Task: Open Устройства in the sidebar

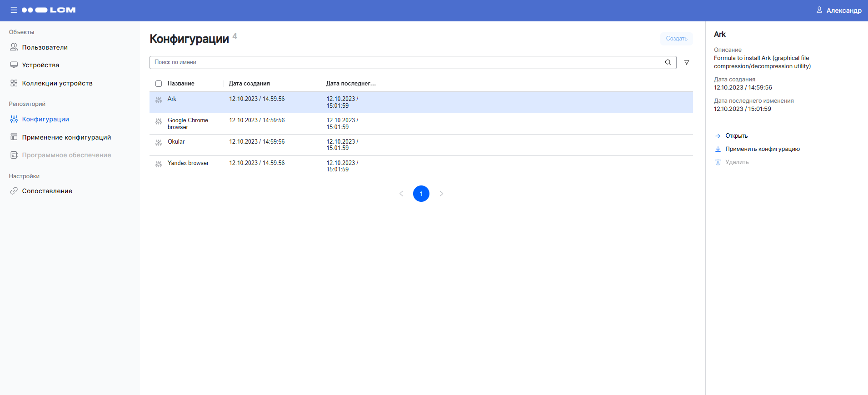Action: tap(40, 65)
